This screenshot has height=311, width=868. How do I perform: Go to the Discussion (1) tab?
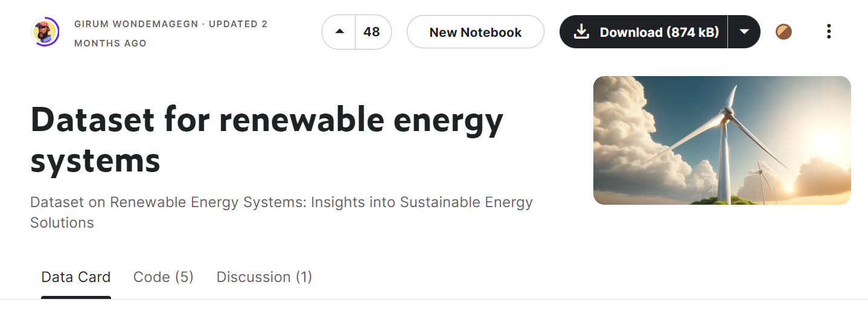[264, 277]
